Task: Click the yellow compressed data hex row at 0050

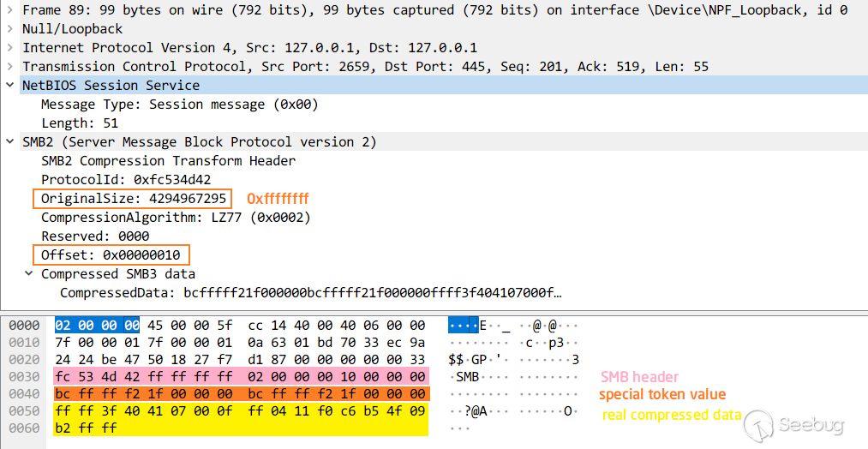Action: point(240,411)
